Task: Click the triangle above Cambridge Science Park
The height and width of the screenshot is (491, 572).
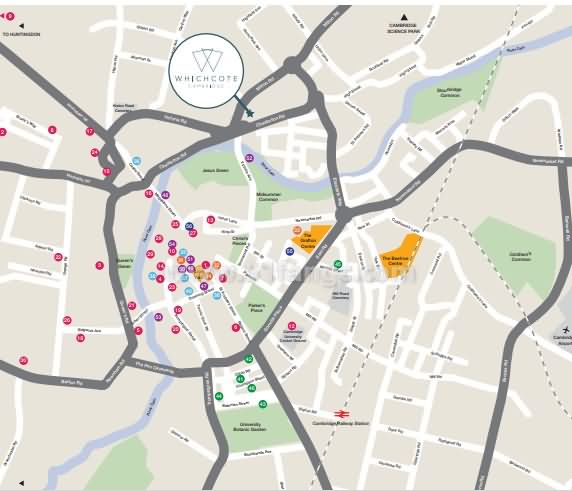Action: [403, 17]
